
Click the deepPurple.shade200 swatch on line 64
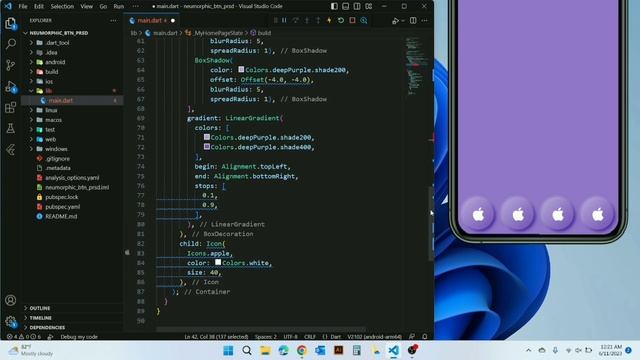(x=241, y=70)
